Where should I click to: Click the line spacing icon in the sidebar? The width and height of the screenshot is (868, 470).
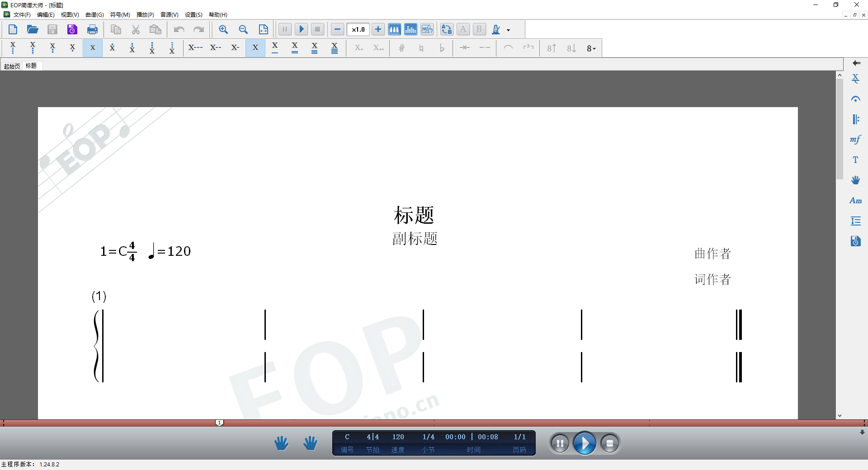click(855, 221)
